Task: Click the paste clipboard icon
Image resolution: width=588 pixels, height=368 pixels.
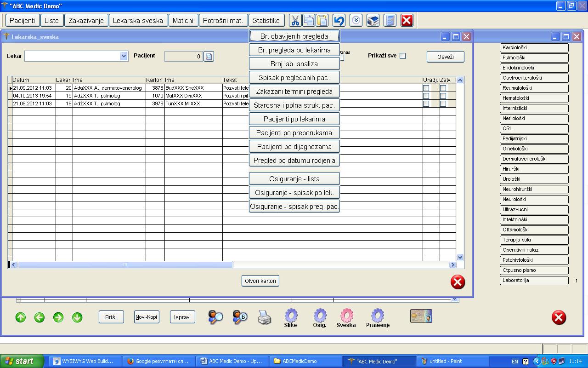Action: point(322,21)
